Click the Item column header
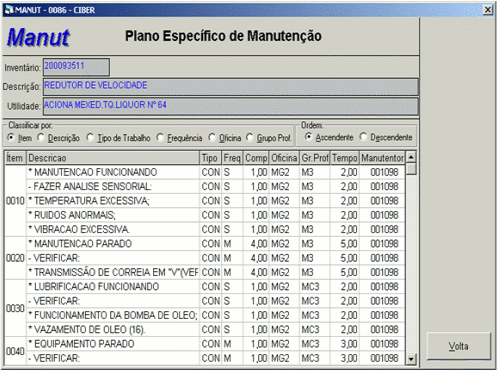 (15, 158)
